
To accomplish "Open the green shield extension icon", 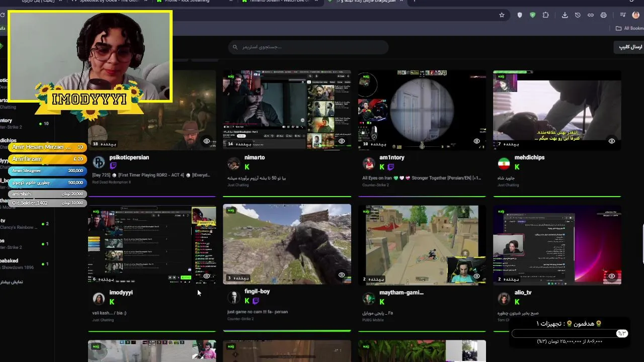I will [x=532, y=15].
